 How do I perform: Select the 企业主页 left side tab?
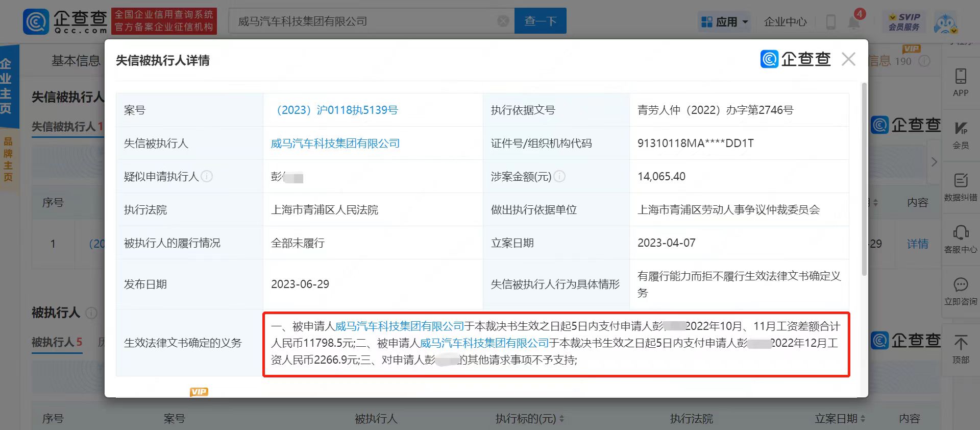[6, 86]
